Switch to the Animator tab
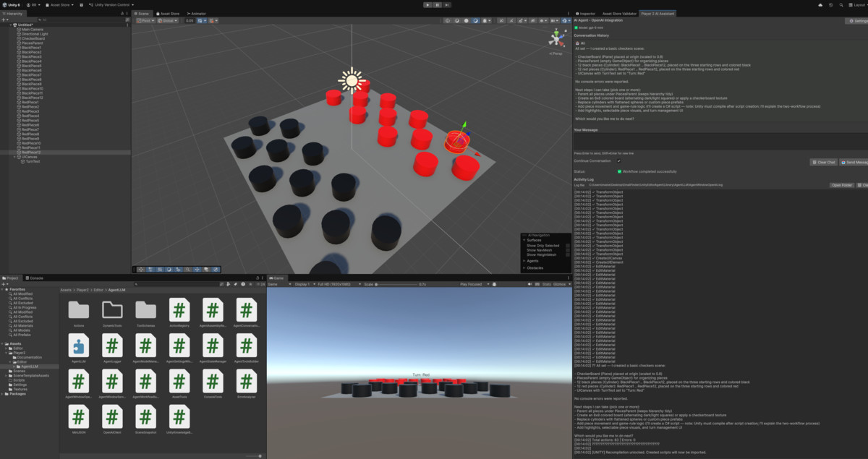This screenshot has height=459, width=868. [x=197, y=13]
